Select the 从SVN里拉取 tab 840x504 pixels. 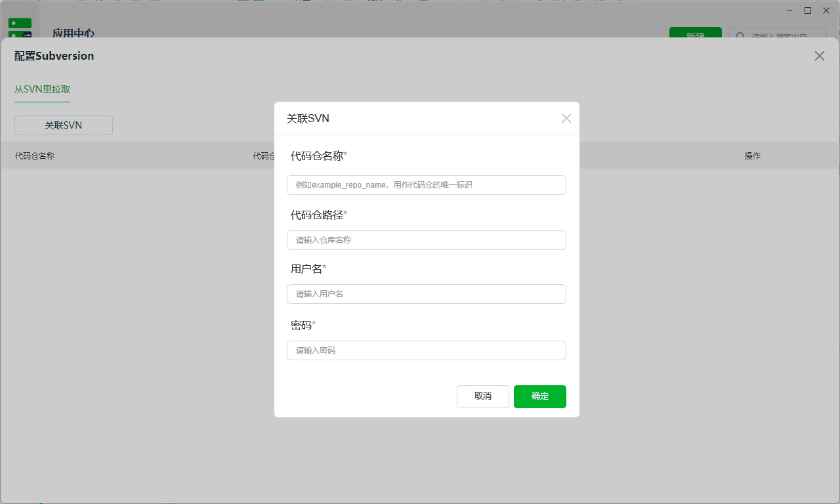click(x=42, y=89)
